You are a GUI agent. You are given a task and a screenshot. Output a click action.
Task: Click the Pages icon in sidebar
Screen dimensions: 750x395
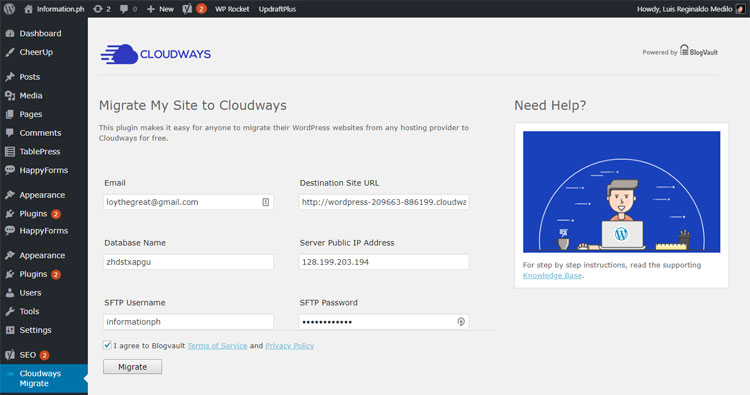pyautogui.click(x=10, y=114)
